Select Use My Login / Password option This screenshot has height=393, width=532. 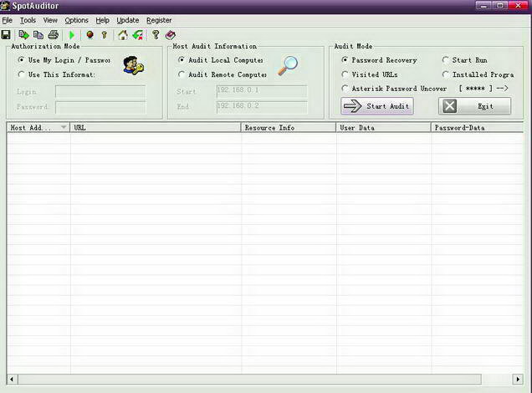coord(64,60)
